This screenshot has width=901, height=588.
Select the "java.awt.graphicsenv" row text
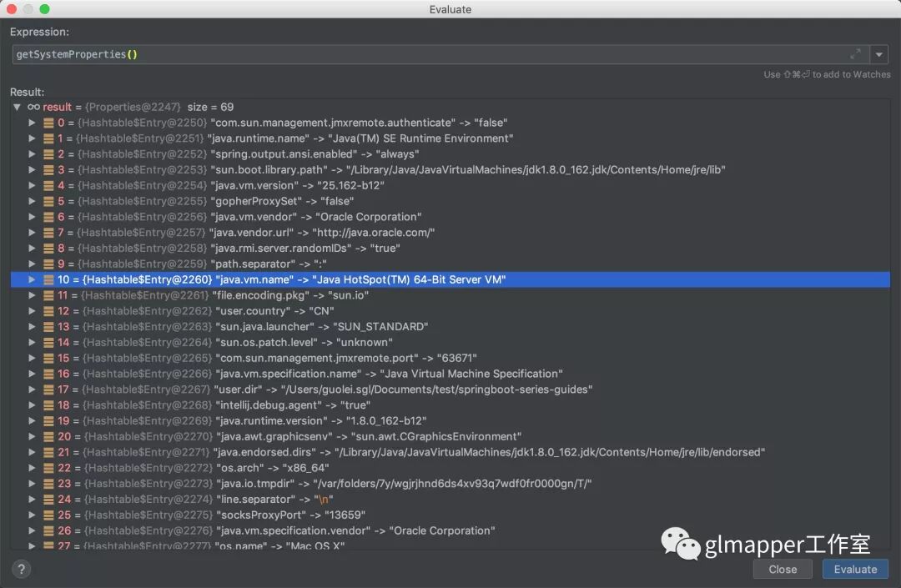point(369,436)
